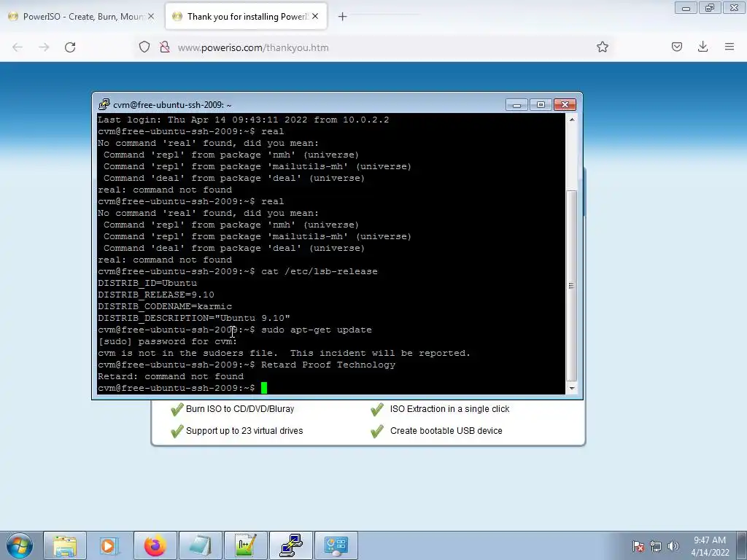The width and height of the screenshot is (747, 560).
Task: Click the 'sudo apt-get update' command line
Action: click(x=234, y=330)
